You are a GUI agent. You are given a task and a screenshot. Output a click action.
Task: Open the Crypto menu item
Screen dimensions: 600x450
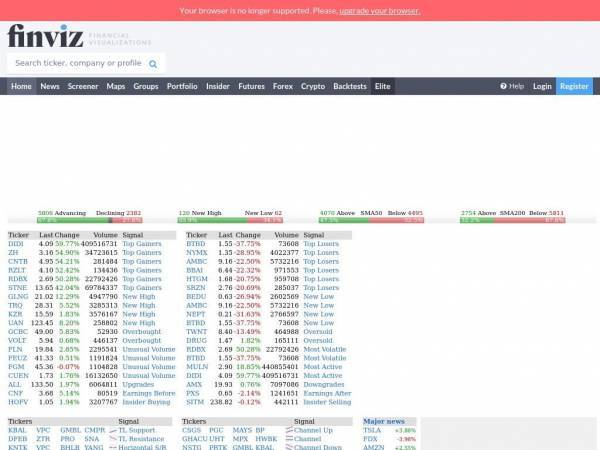point(313,86)
